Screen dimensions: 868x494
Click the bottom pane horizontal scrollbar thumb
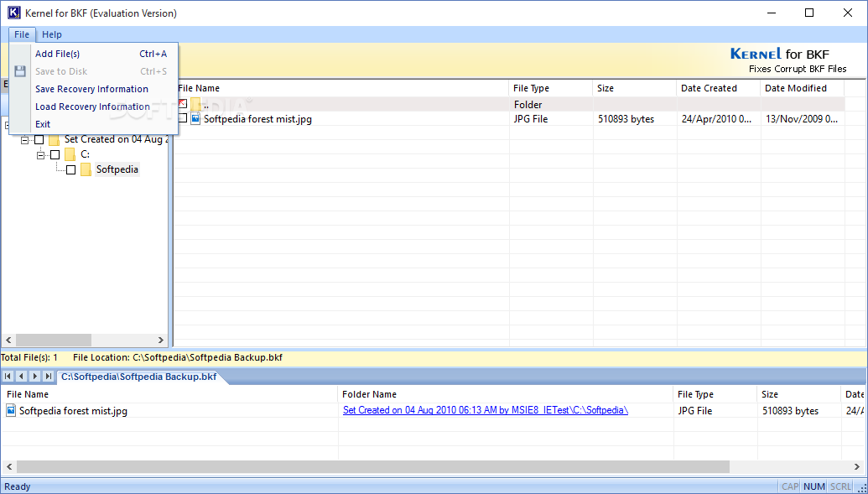point(372,467)
